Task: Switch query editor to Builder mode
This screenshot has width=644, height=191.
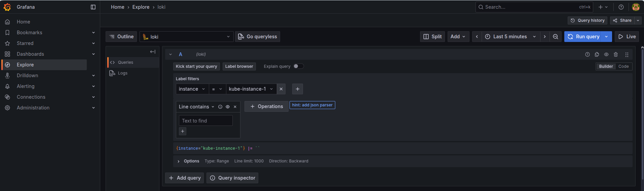Action: [x=606, y=66]
